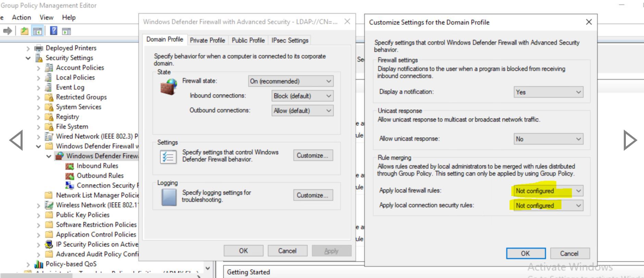Switch to the Domain Profile tab
The width and height of the screenshot is (644, 278).
point(165,39)
